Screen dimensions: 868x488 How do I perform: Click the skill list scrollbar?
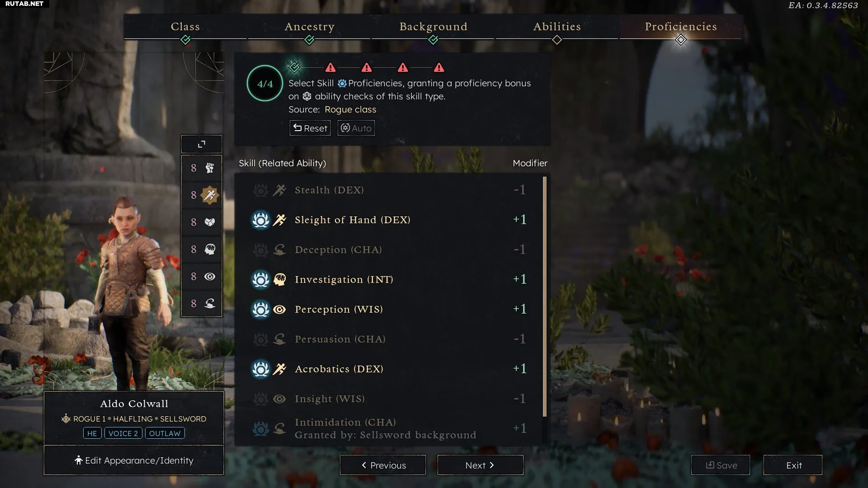tap(545, 296)
